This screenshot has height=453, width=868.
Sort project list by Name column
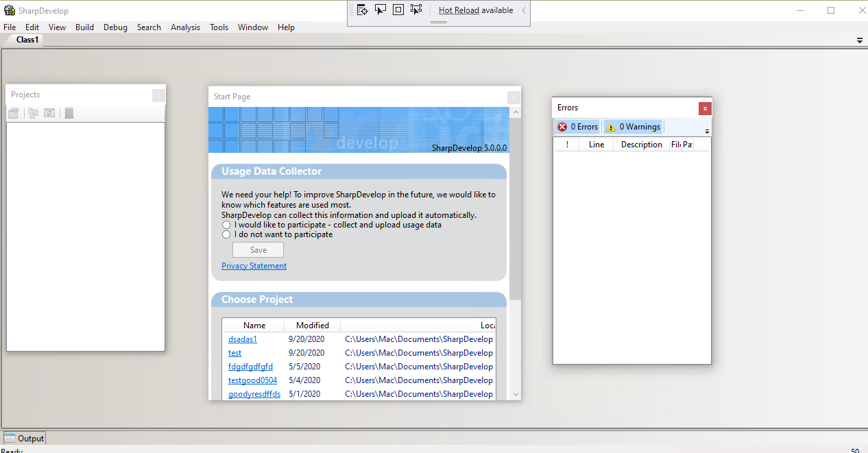254,326
